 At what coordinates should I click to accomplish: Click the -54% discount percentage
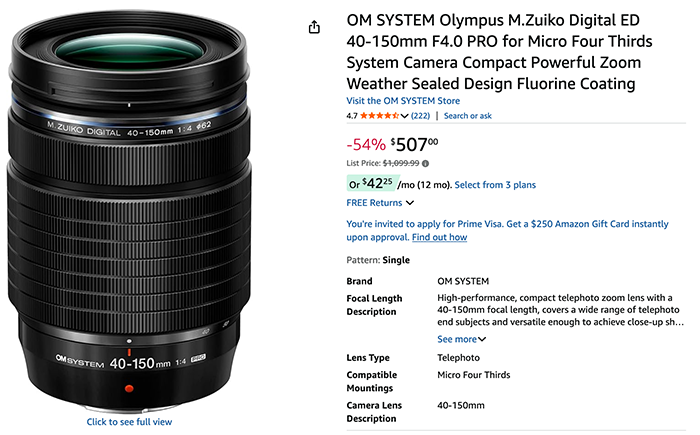click(x=365, y=144)
